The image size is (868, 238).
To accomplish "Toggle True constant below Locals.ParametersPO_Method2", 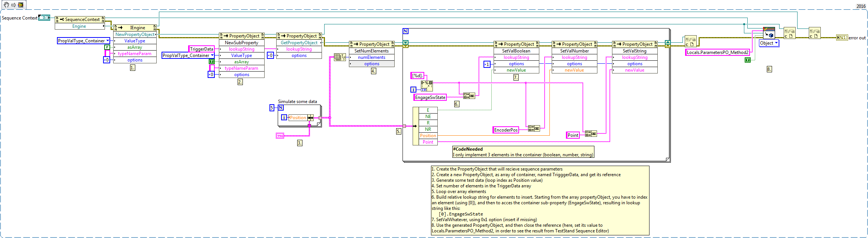I will 747,60.
